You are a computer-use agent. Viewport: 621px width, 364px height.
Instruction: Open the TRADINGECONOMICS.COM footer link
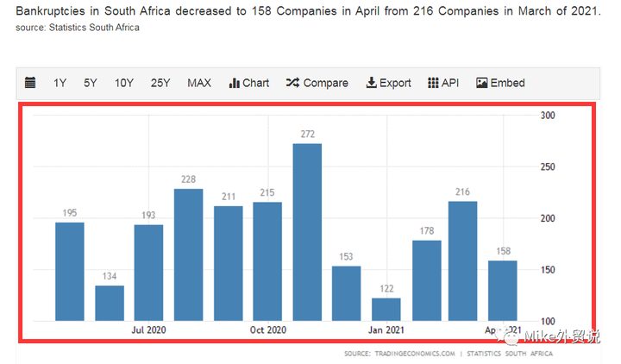pyautogui.click(x=415, y=354)
